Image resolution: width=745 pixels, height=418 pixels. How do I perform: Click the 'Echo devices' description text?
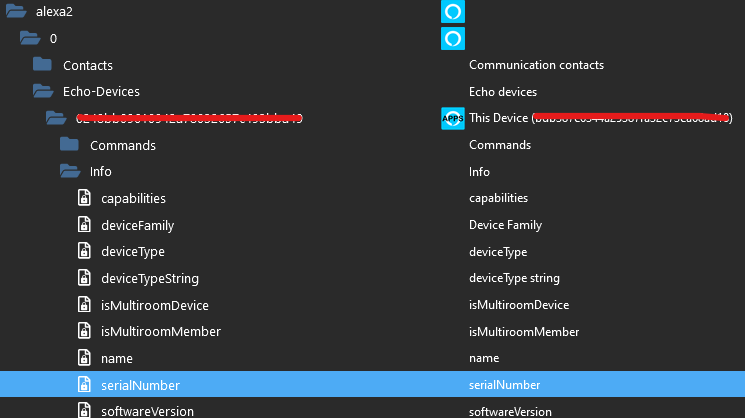click(503, 92)
